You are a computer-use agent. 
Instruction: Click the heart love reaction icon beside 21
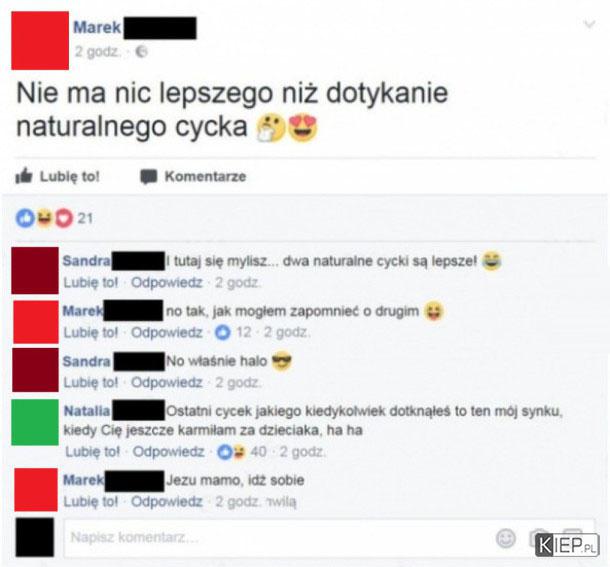(x=64, y=218)
